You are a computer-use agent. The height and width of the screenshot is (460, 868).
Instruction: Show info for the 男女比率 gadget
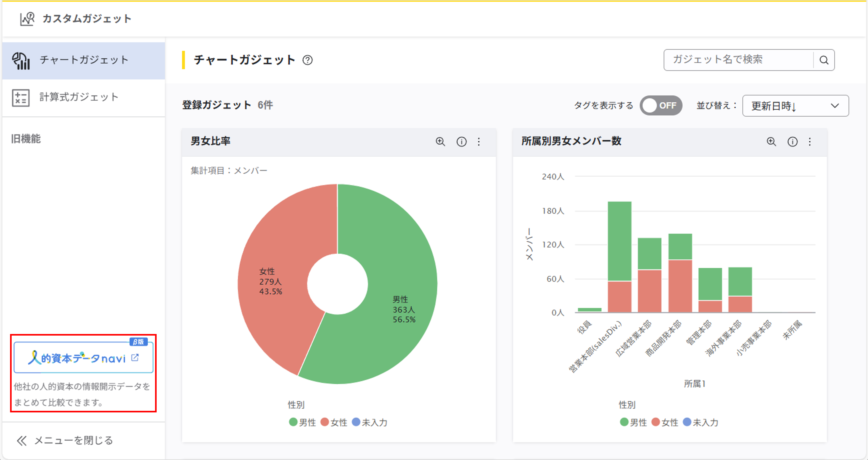(x=461, y=142)
